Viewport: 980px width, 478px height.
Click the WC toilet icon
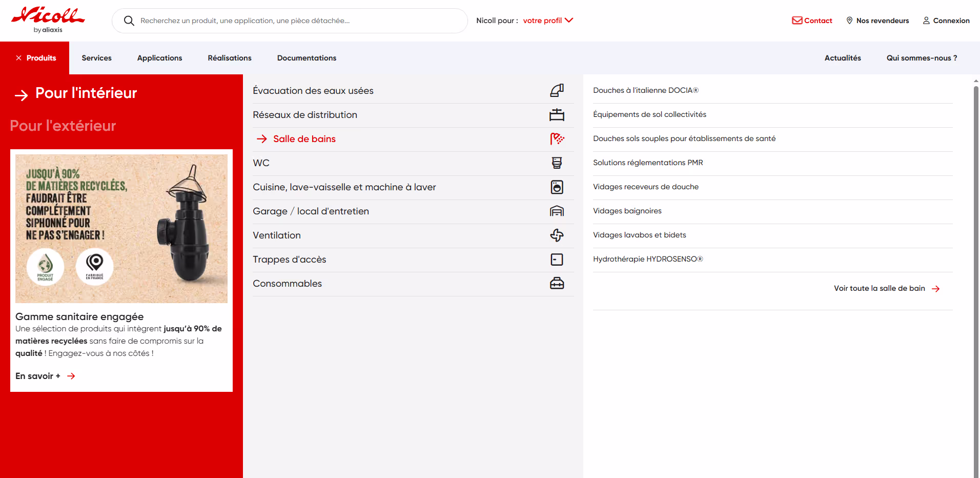click(557, 163)
